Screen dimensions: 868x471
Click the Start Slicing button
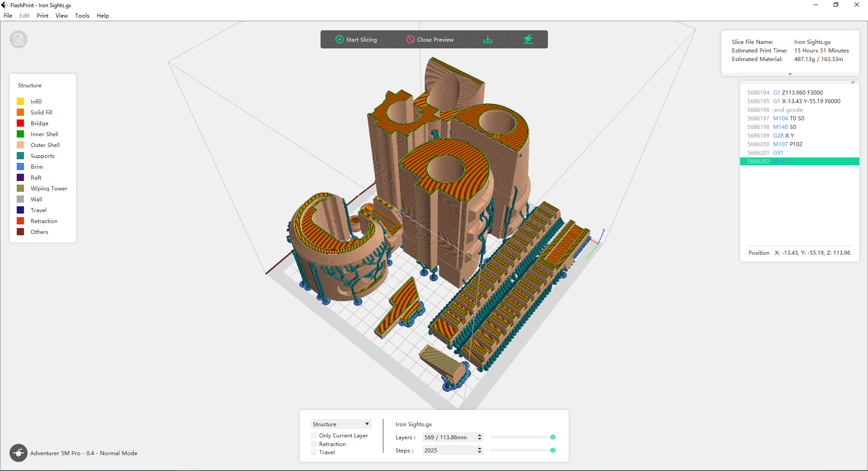coord(356,39)
